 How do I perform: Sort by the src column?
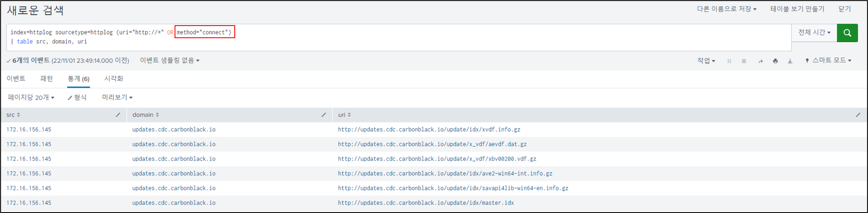pos(13,115)
